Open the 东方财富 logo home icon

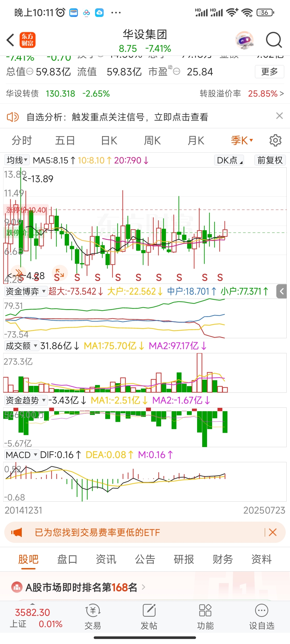pyautogui.click(x=27, y=40)
